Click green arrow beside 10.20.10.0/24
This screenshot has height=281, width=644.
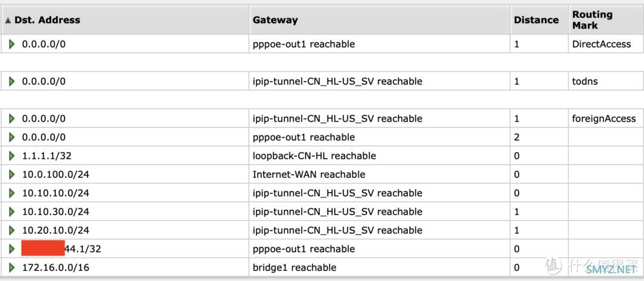[x=12, y=230]
